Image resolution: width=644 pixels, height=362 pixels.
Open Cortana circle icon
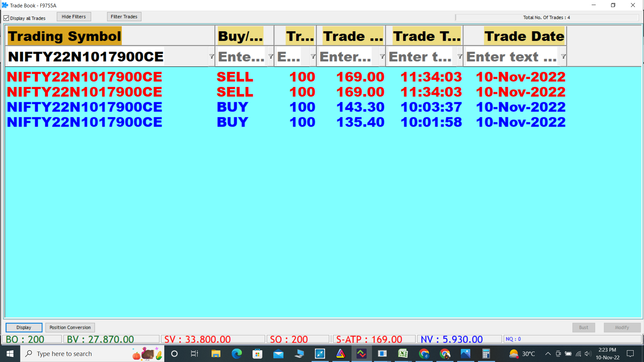pos(174,354)
